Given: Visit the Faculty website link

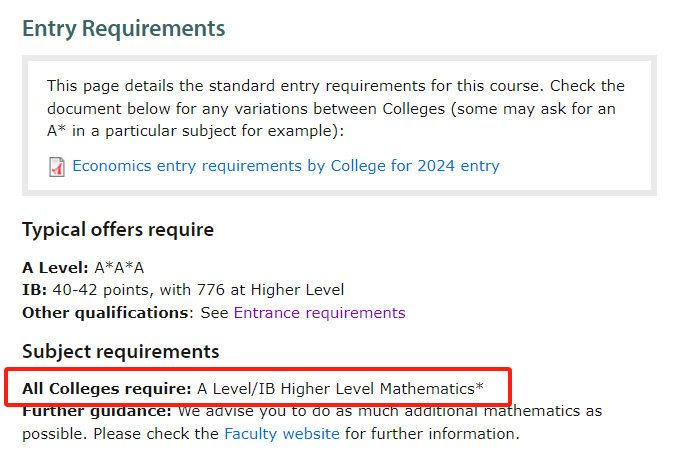Looking at the screenshot, I should (281, 434).
